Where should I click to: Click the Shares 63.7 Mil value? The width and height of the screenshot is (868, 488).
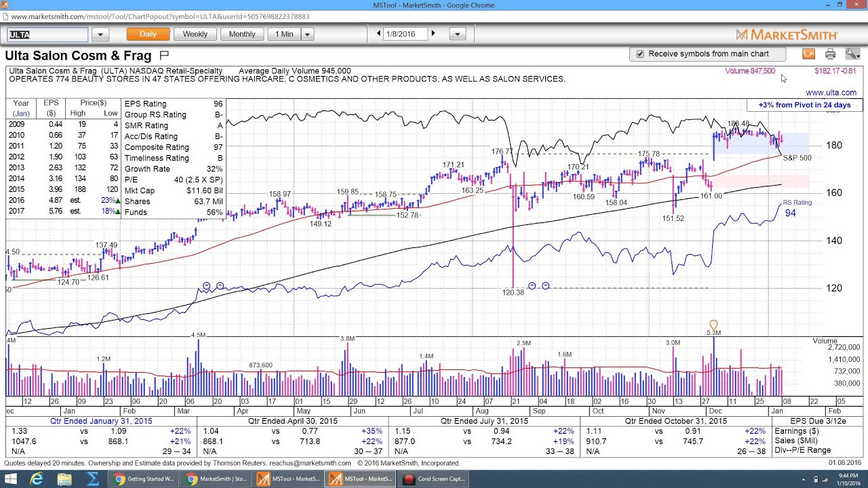pos(209,201)
